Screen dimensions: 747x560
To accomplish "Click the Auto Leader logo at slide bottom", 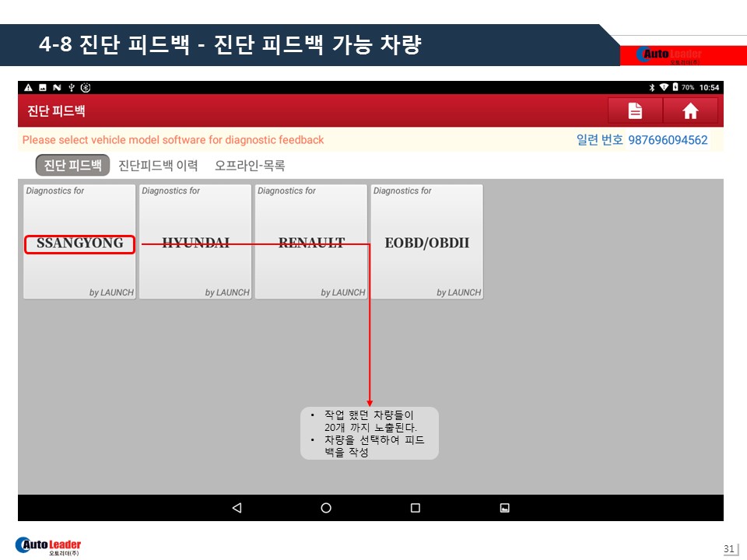I will (x=48, y=546).
